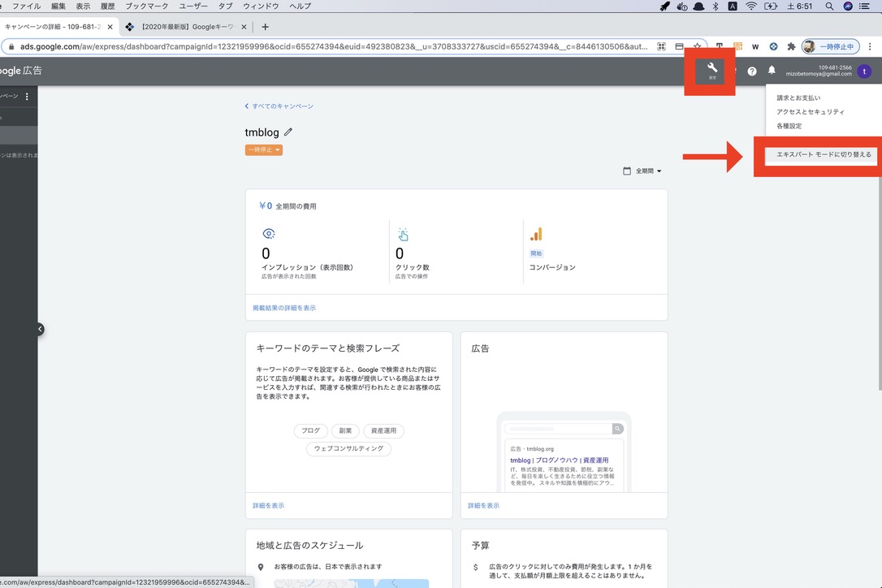This screenshot has width=882, height=588.
Task: Open the purple account avatar 't'
Action: coord(865,71)
